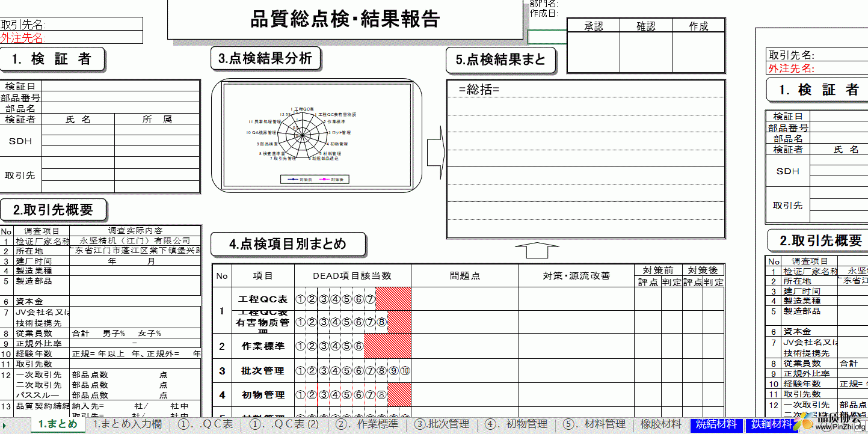The height and width of the screenshot is (434, 868).
Task: Select the 対策・源流改善 column header
Action: (x=576, y=275)
